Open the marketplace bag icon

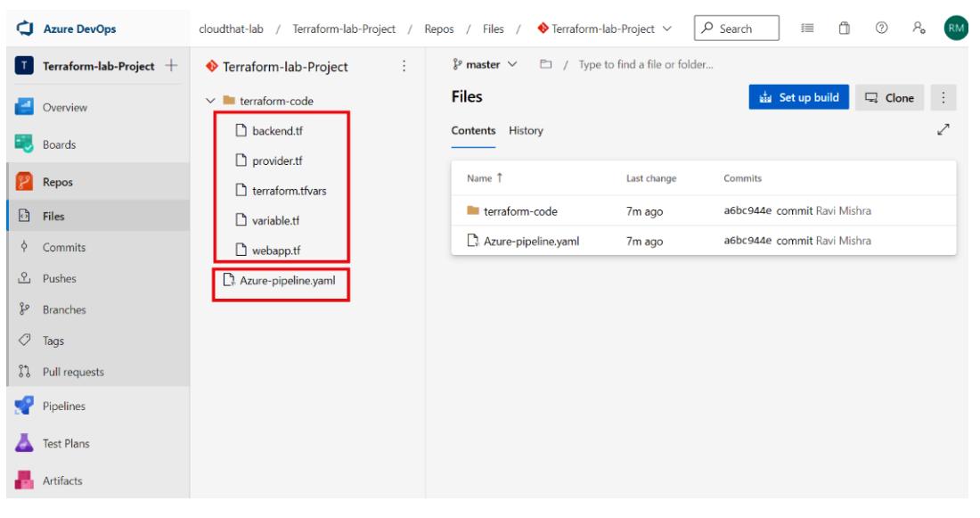(x=845, y=29)
